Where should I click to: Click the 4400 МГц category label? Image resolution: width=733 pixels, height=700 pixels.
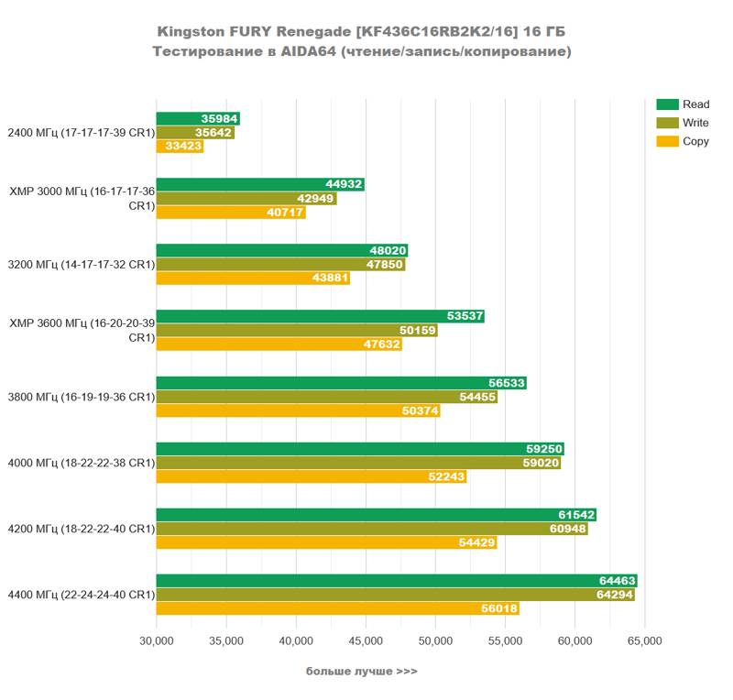click(x=81, y=595)
